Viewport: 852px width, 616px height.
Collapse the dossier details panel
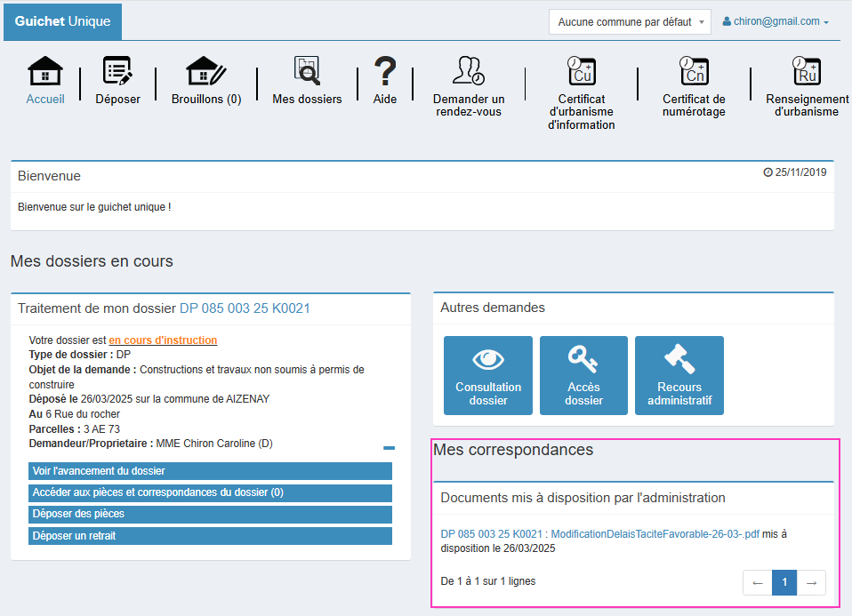point(389,448)
